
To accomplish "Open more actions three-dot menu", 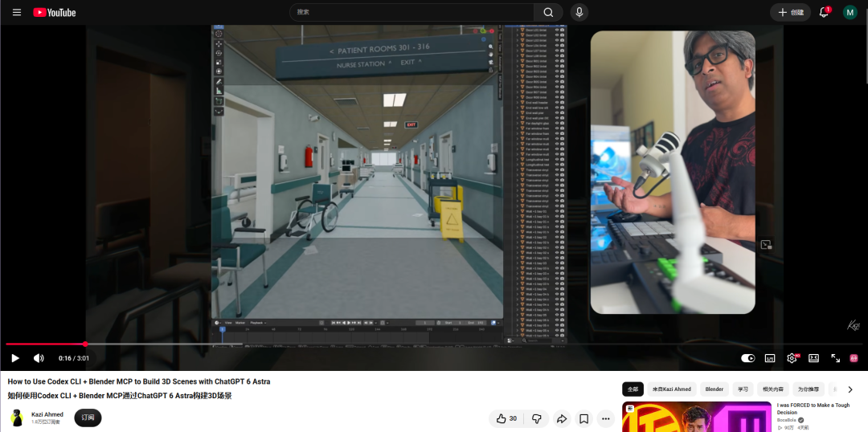I will point(606,418).
